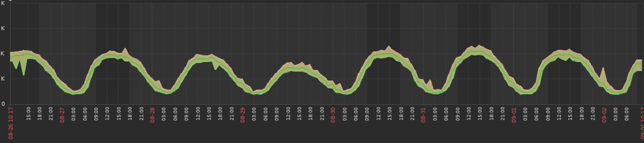Click the 12:00 tick label of day 08-27

pos(107,114)
